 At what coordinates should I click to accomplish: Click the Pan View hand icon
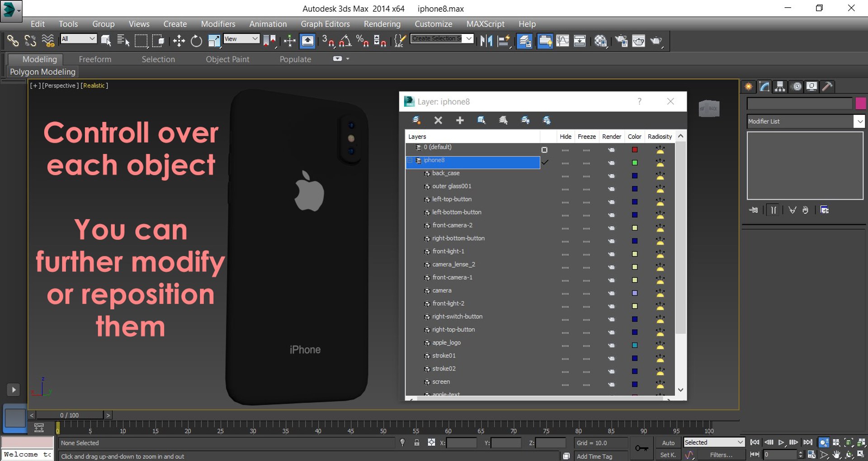837,455
